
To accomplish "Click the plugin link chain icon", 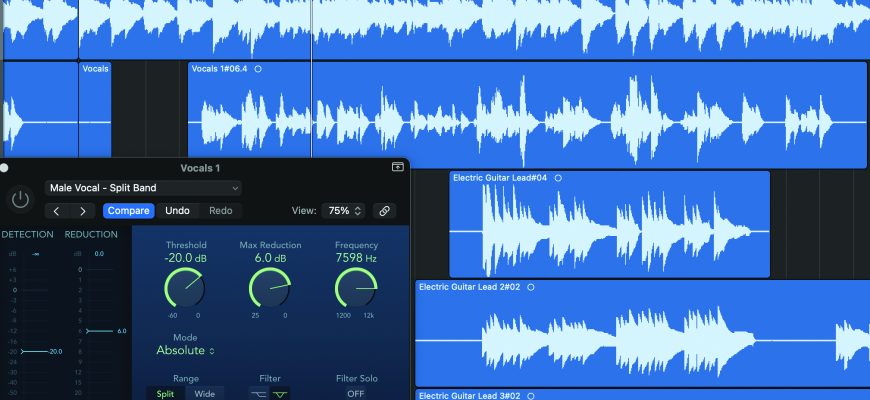I will tap(383, 211).
